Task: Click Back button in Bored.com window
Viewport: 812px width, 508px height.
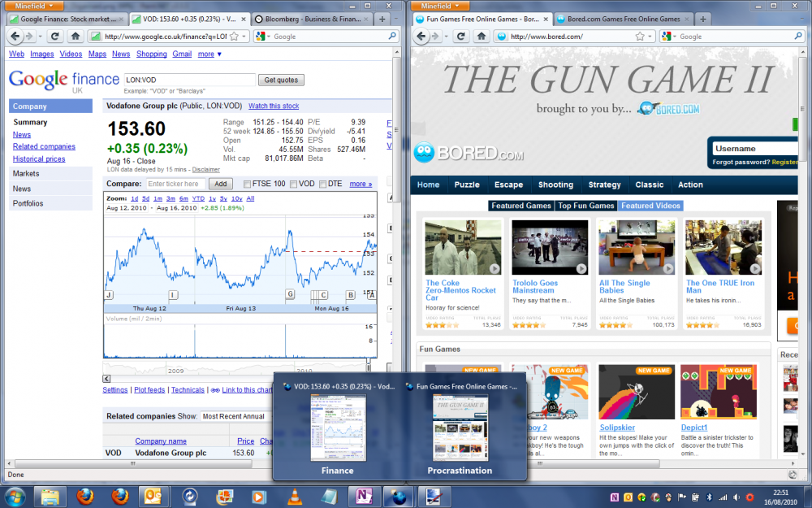Action: point(421,37)
